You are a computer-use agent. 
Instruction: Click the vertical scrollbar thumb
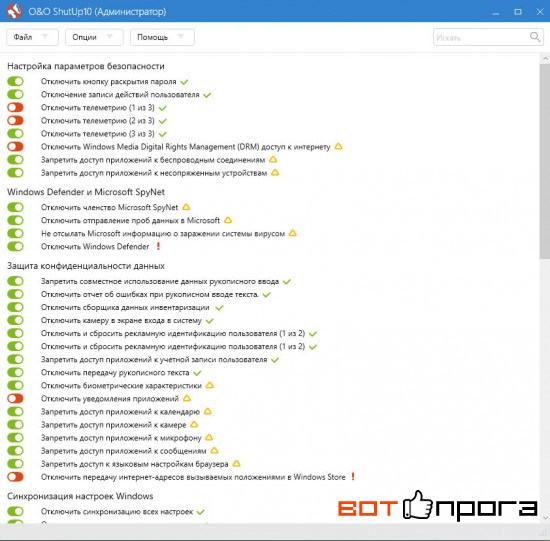[544, 161]
